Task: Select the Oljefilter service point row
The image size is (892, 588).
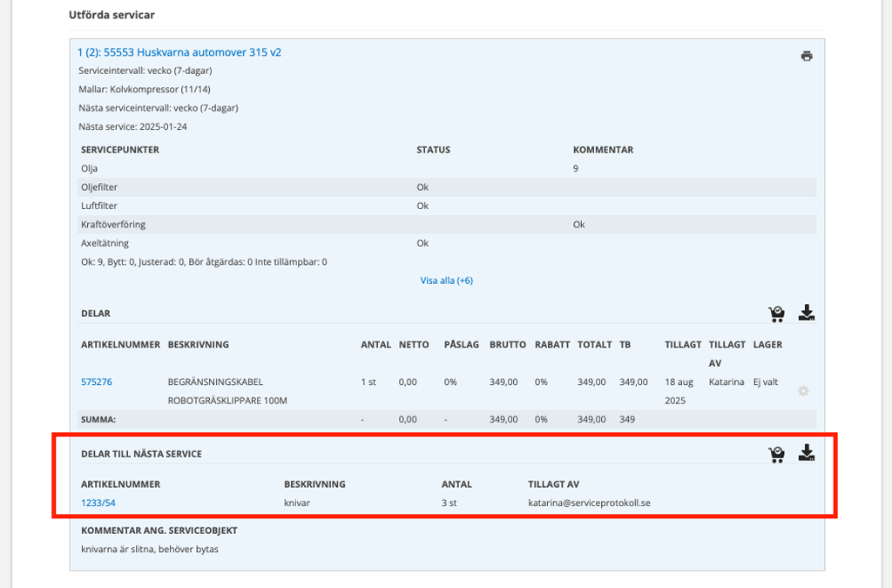Action: (x=447, y=187)
